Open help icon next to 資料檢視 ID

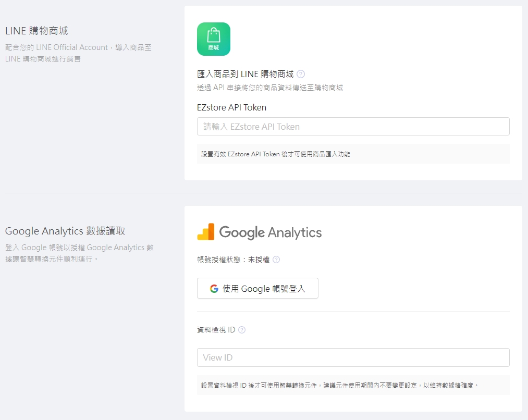pos(242,330)
